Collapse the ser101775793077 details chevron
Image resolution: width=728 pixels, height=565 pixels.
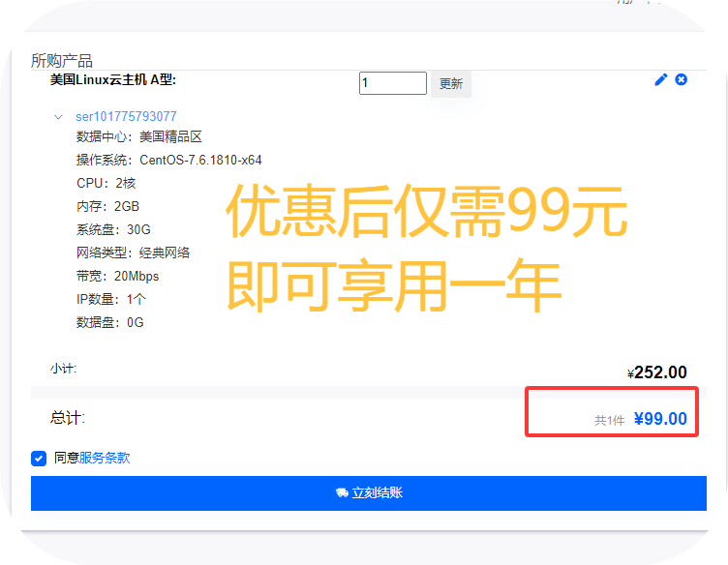[58, 117]
